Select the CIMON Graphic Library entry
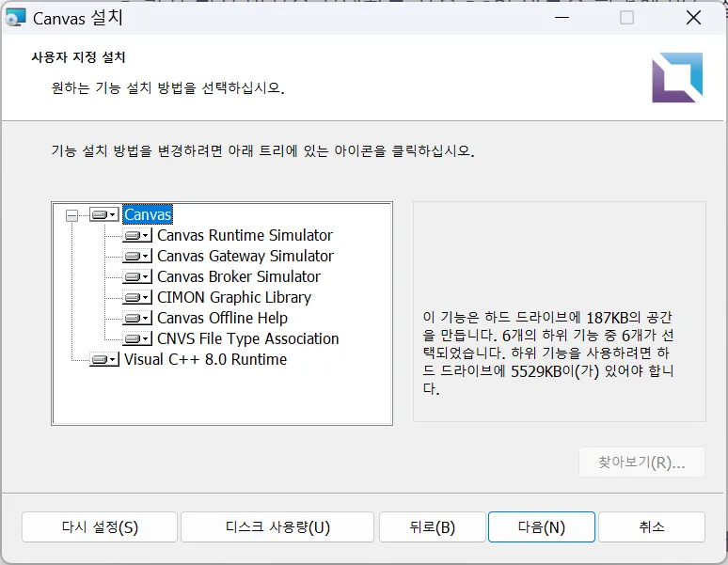728x565 pixels. [233, 298]
